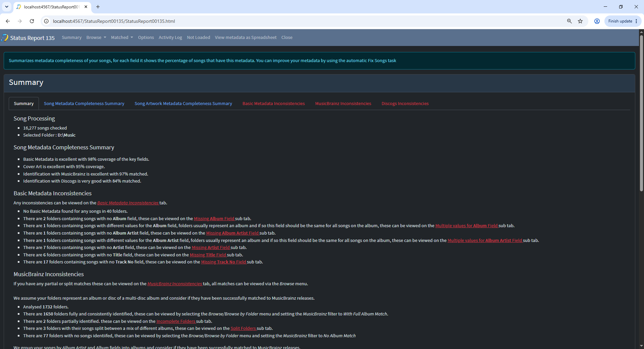The height and width of the screenshot is (349, 644).
Task: Switch to Song Metadata Completeness Summary tab
Action: click(84, 104)
